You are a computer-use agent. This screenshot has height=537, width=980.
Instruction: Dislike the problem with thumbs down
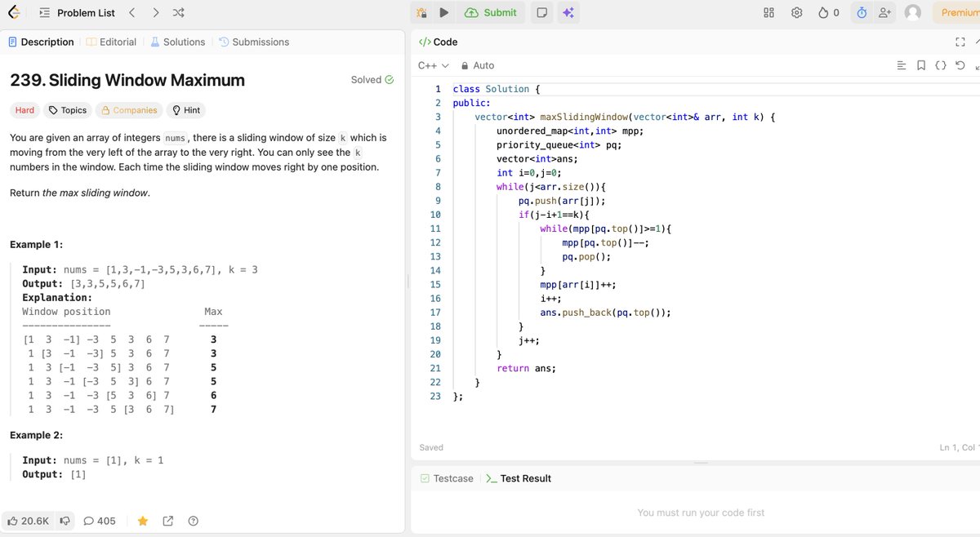[x=65, y=521]
